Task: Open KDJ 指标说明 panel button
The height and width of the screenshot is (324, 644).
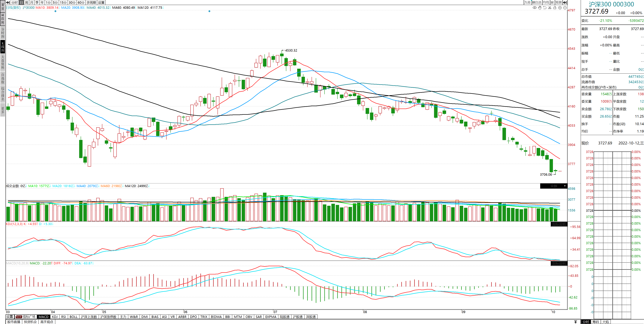Action: click(x=559, y=224)
